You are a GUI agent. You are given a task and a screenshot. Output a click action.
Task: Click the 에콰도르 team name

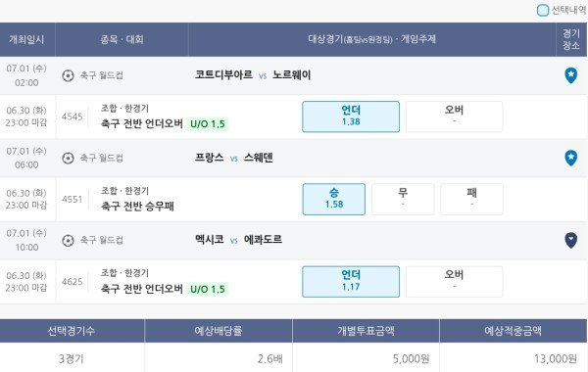pos(263,240)
